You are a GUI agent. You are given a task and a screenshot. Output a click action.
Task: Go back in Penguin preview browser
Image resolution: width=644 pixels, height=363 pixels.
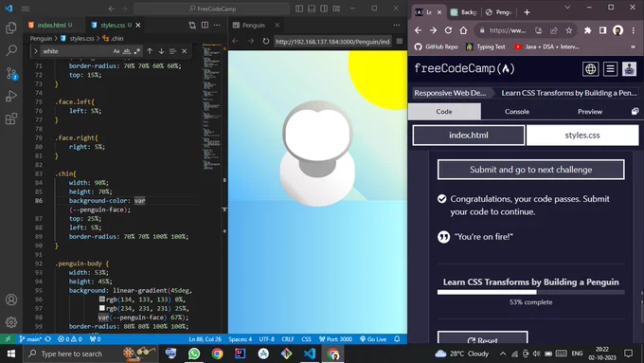point(235,41)
